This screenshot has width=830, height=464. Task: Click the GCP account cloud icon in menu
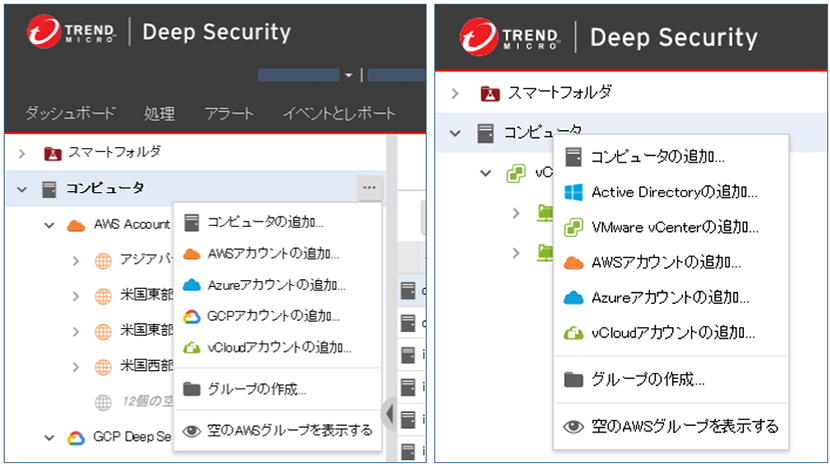coord(192,316)
